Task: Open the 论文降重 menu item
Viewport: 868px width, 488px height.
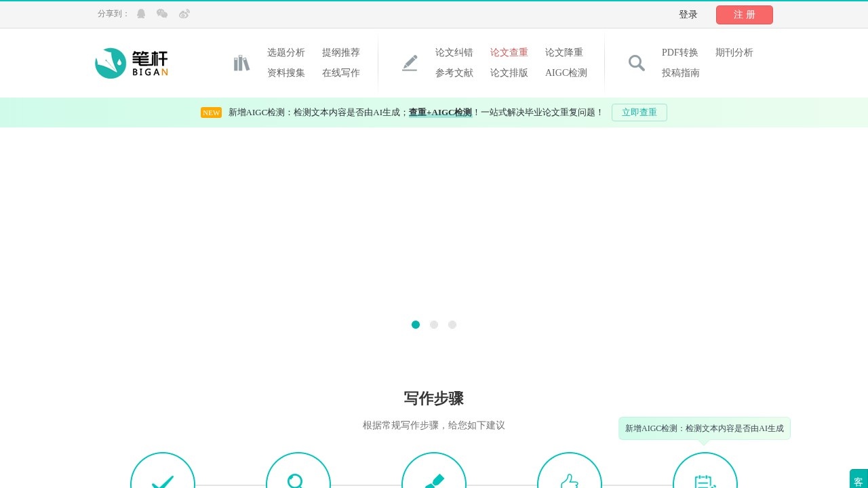Action: tap(564, 52)
